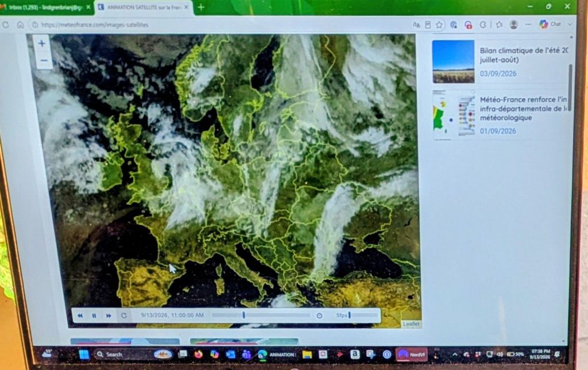Zoom out on the satellite map
The height and width of the screenshot is (370, 588).
(44, 60)
